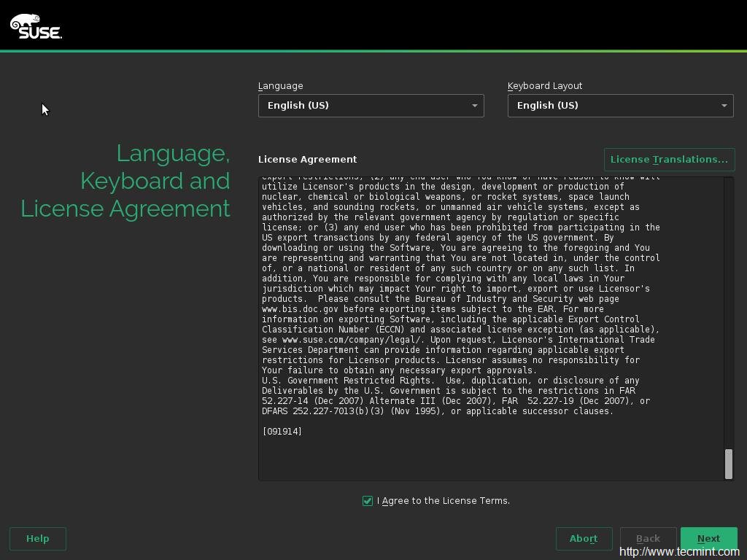The height and width of the screenshot is (560, 747).
Task: Click the 'License Agreement' section label
Action: pyautogui.click(x=307, y=159)
